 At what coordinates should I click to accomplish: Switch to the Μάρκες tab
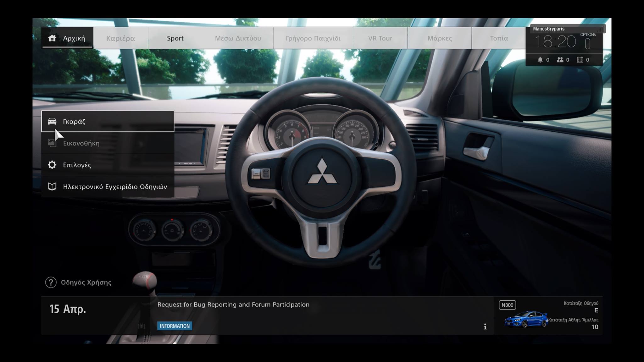tap(440, 38)
